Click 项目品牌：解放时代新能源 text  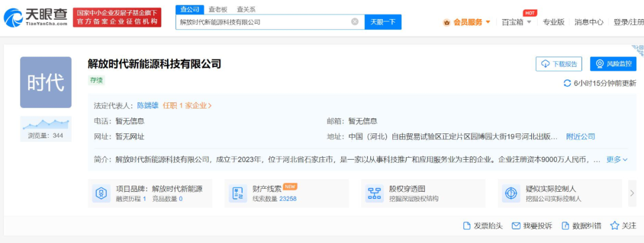click(159, 189)
